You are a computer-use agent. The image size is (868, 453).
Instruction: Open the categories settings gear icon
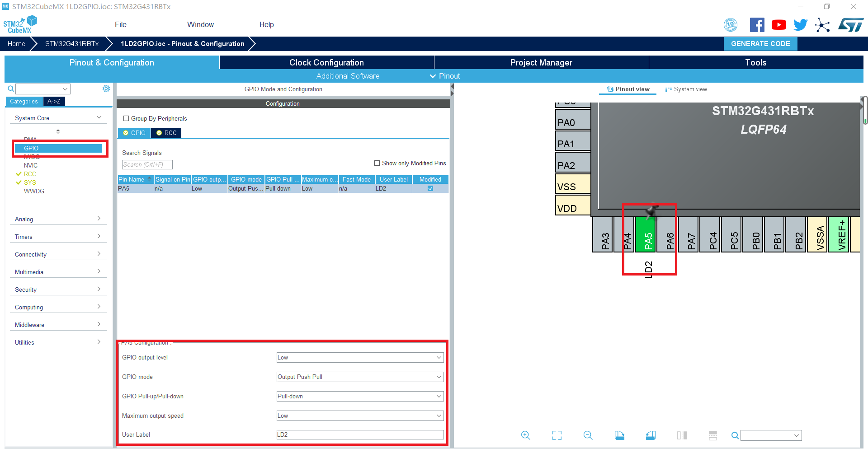click(106, 89)
